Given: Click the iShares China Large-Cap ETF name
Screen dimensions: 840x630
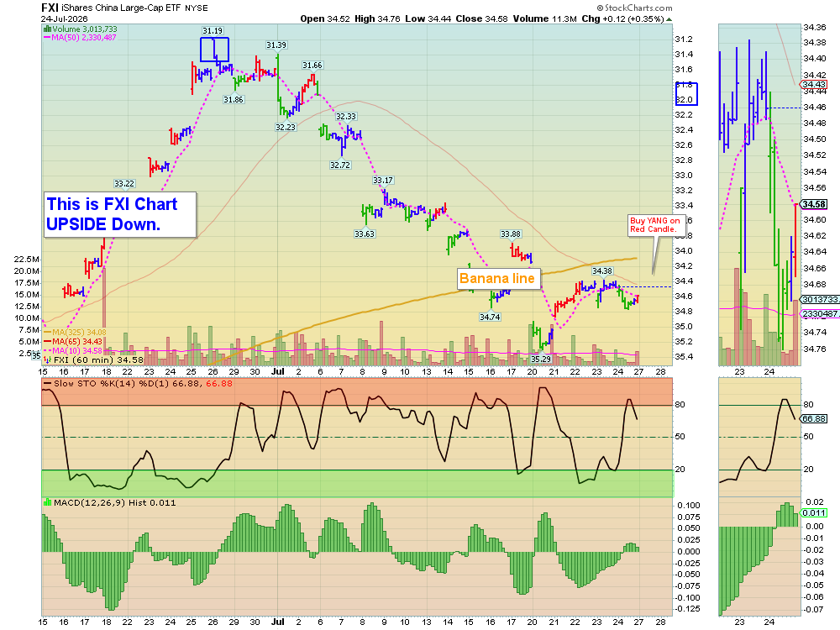Looking at the screenshot, I should click(121, 8).
